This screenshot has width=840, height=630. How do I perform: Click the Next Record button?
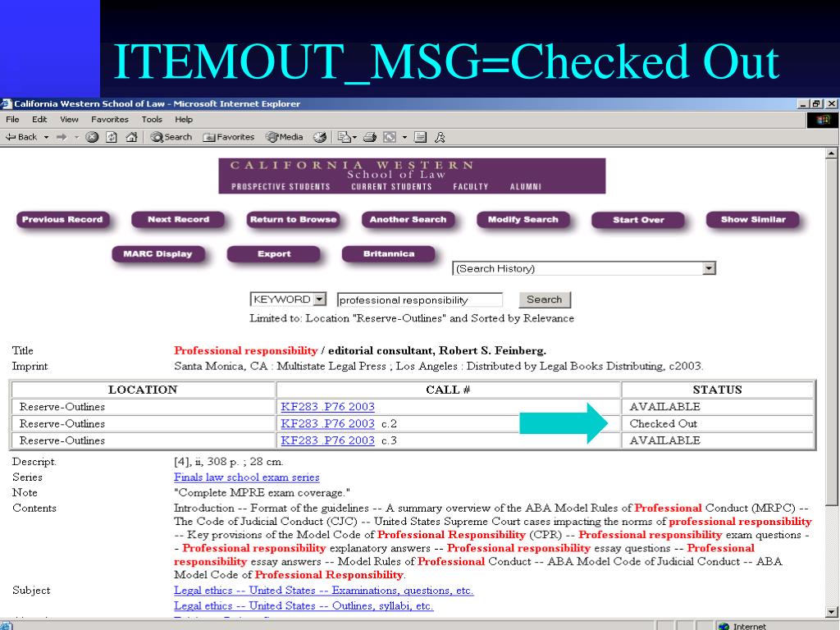coord(178,220)
